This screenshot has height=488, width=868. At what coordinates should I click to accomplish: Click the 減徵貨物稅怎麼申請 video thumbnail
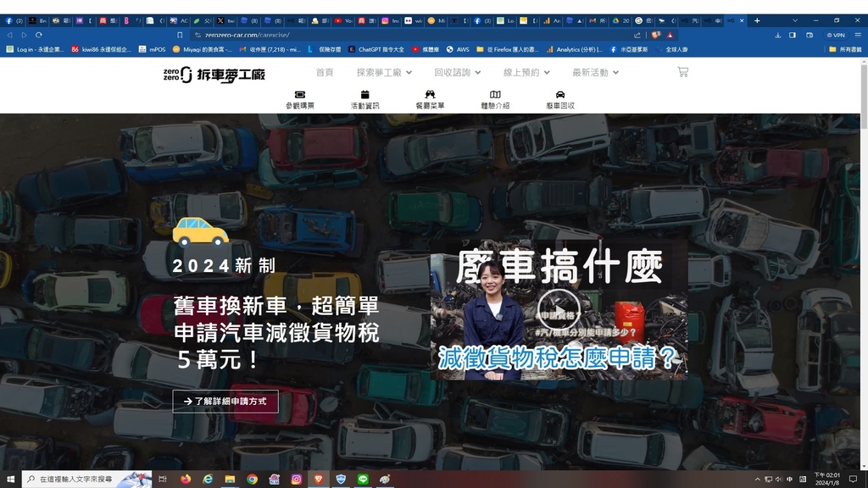pos(559,310)
